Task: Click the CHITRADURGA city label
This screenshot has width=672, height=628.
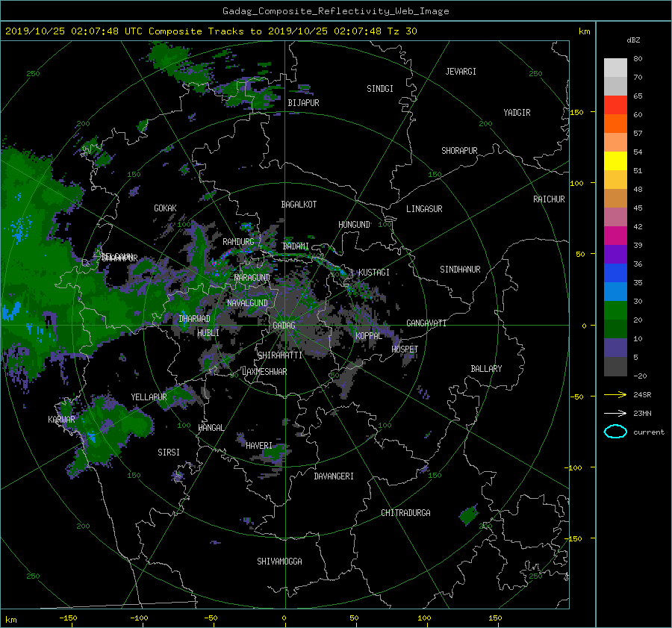Action: click(x=405, y=513)
